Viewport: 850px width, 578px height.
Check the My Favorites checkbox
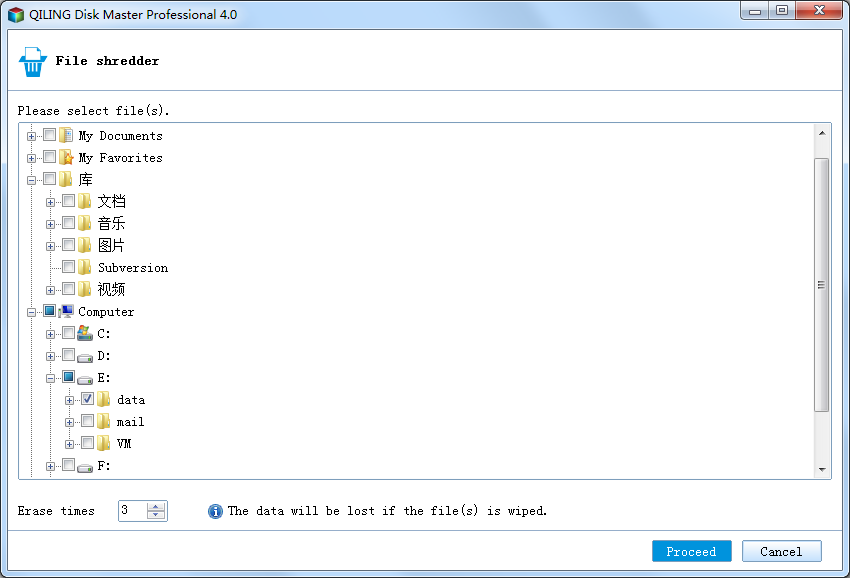tap(49, 157)
